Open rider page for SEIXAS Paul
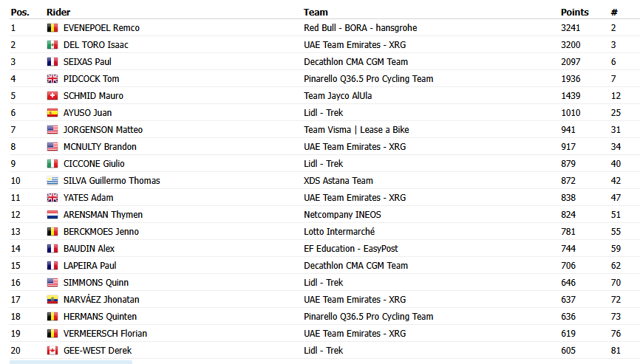The height and width of the screenshot is (364, 640). pos(87,62)
